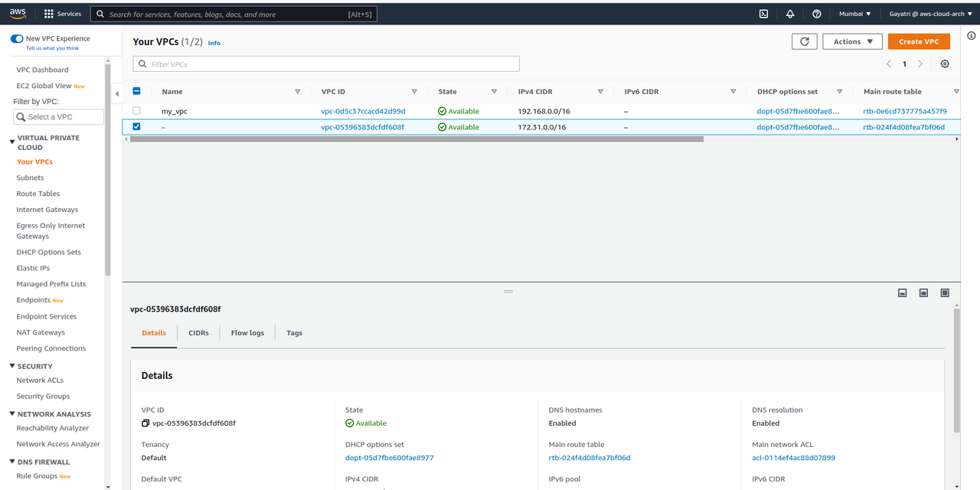Open the acl-0114ef4ac88d07899 network ACL link

[794, 458]
